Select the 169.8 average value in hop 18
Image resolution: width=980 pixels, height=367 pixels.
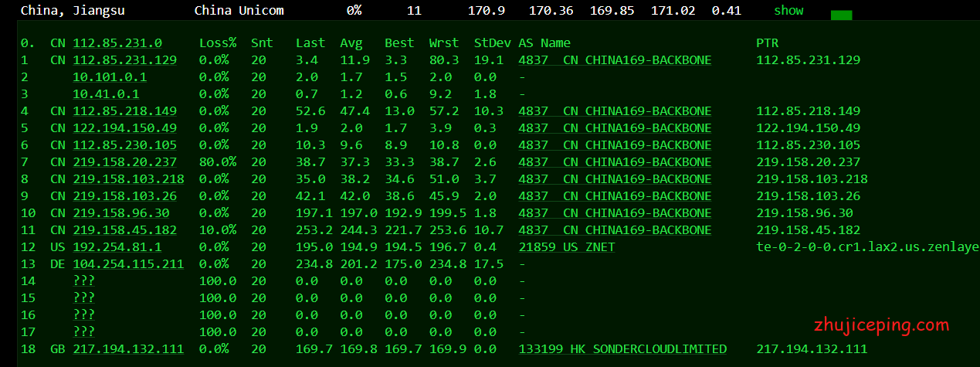coord(359,349)
